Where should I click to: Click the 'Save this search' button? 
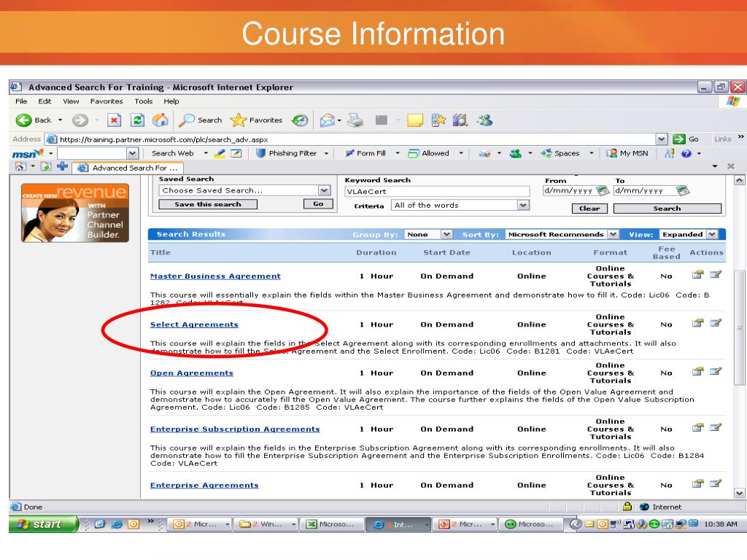click(x=208, y=204)
